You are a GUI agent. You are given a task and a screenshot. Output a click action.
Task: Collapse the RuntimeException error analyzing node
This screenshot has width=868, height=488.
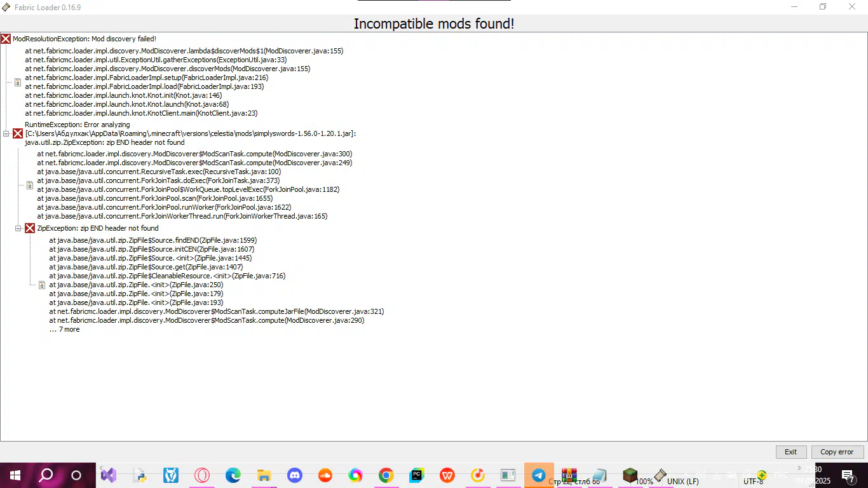6,133
